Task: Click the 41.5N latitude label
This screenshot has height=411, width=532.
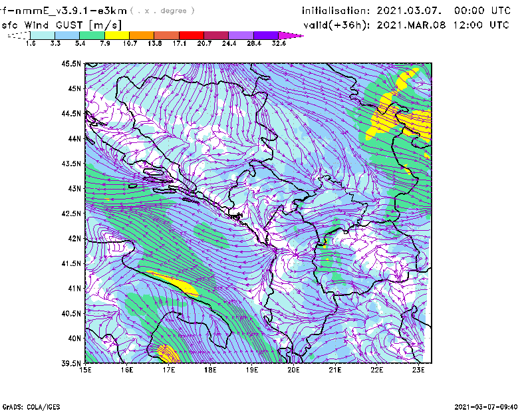Action: [72, 263]
